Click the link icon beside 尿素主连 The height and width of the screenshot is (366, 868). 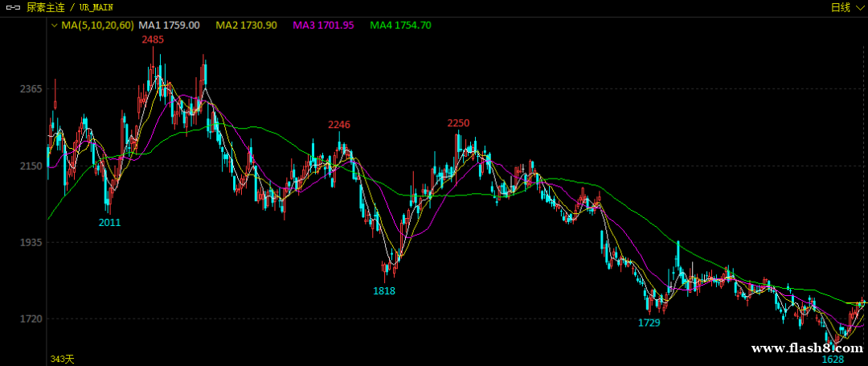pos(14,8)
